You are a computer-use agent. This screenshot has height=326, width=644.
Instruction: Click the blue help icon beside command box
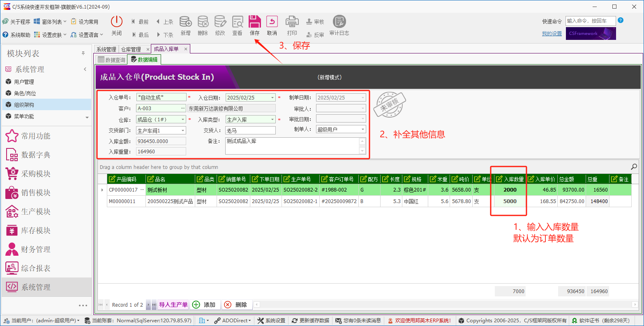coord(621,20)
